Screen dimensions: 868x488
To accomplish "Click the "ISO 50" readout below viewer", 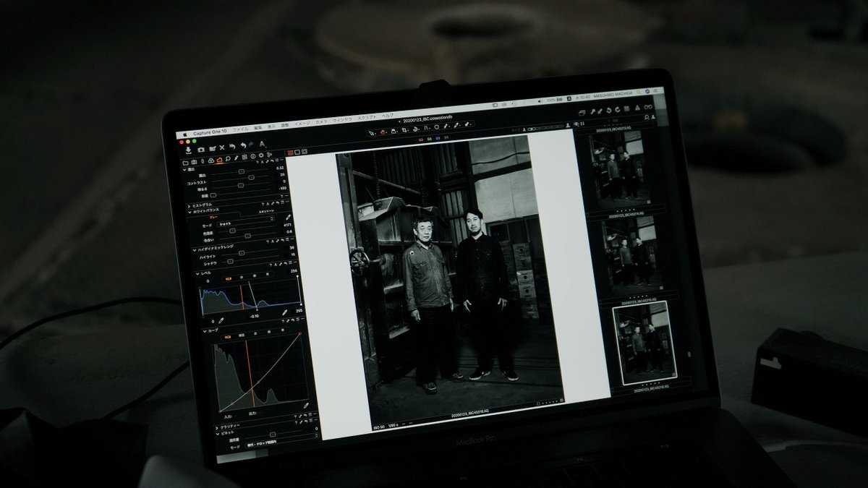I will click(x=379, y=427).
